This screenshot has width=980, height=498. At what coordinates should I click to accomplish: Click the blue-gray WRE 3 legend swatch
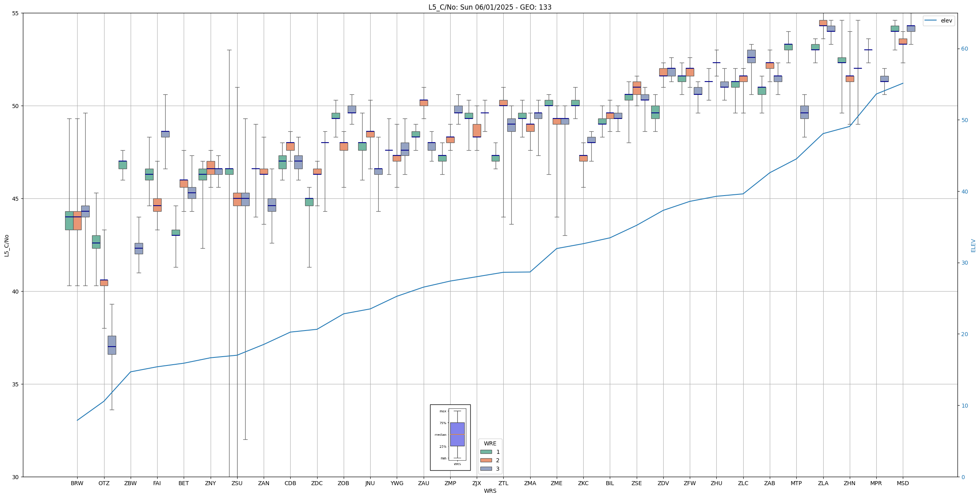pyautogui.click(x=486, y=469)
